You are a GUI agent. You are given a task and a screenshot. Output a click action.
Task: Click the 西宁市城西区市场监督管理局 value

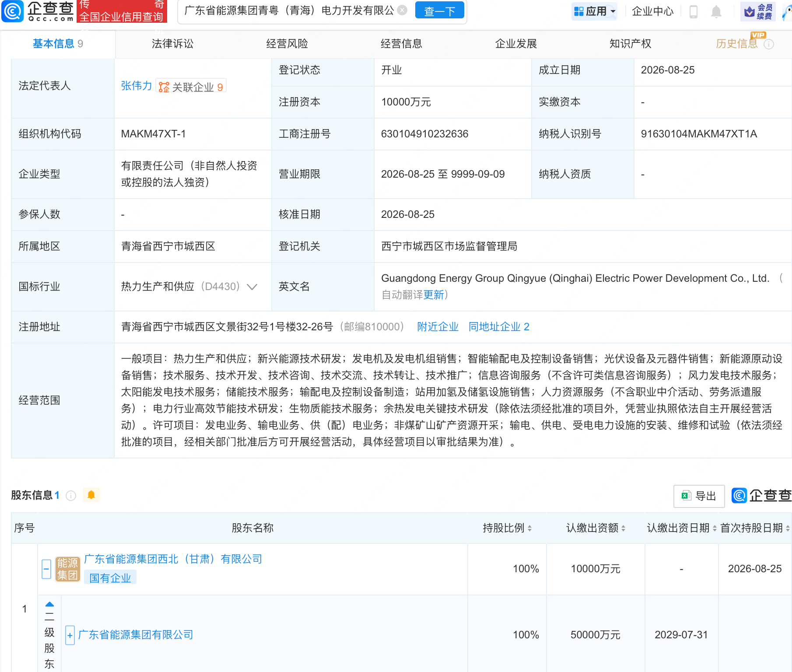[x=449, y=246]
